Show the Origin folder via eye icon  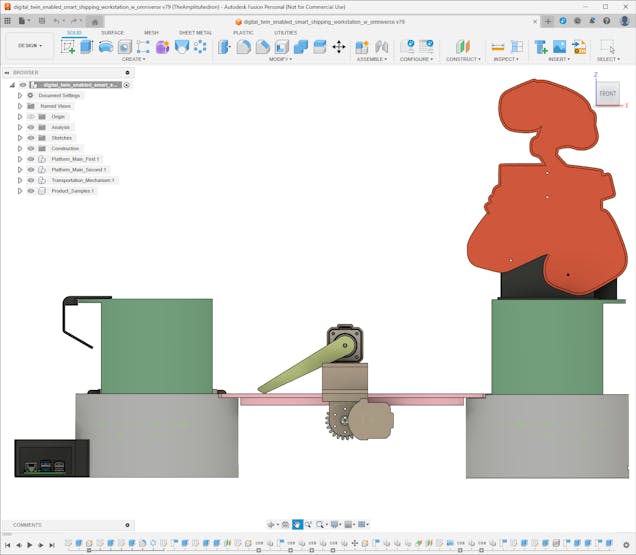[31, 117]
